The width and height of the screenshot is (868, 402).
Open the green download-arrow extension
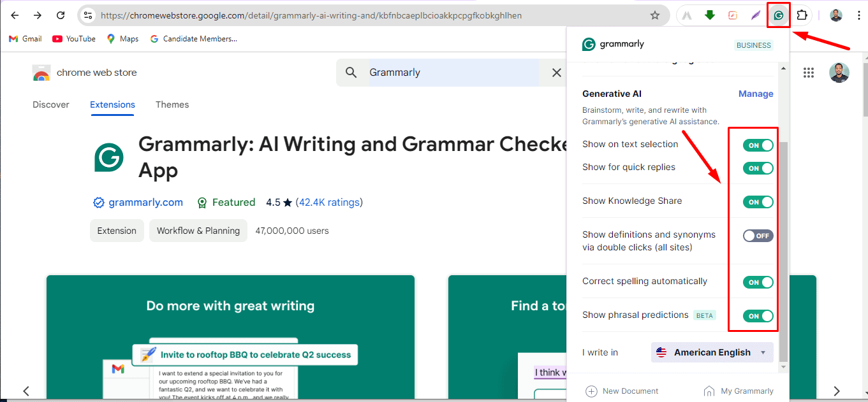pyautogui.click(x=710, y=15)
